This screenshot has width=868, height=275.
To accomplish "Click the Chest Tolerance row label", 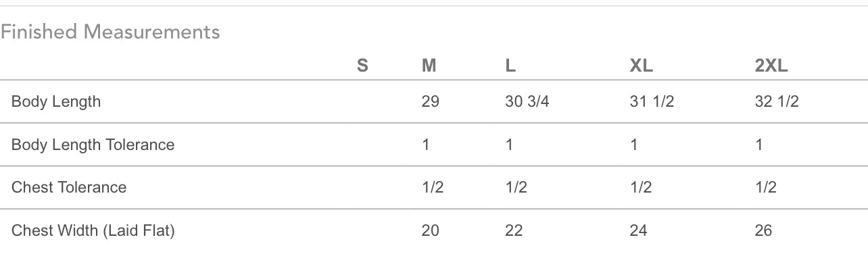I will click(69, 187).
